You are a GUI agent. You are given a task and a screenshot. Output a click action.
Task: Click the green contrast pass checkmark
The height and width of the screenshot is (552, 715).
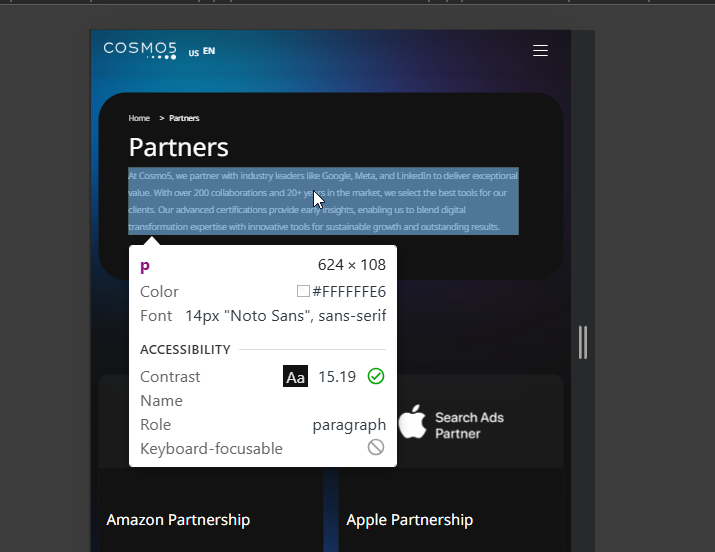[x=376, y=377]
